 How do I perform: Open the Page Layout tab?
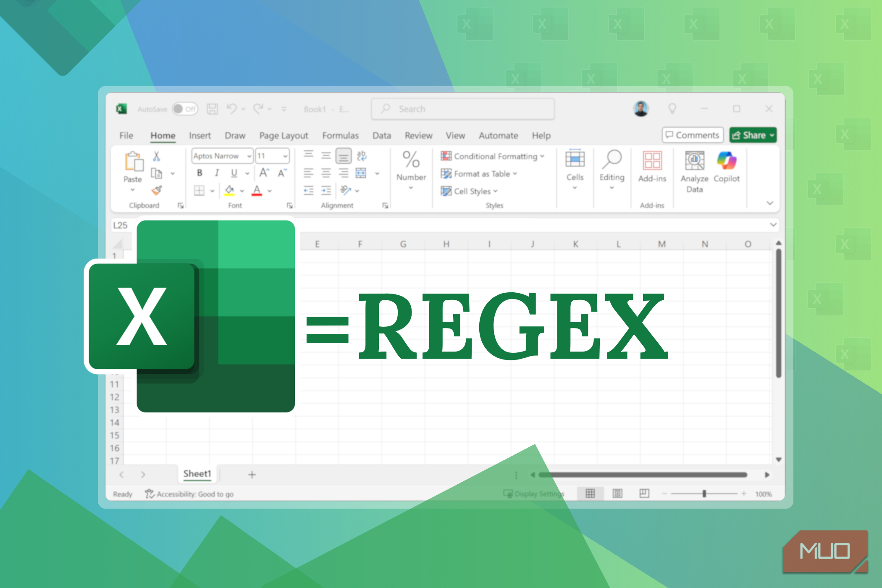coord(283,136)
